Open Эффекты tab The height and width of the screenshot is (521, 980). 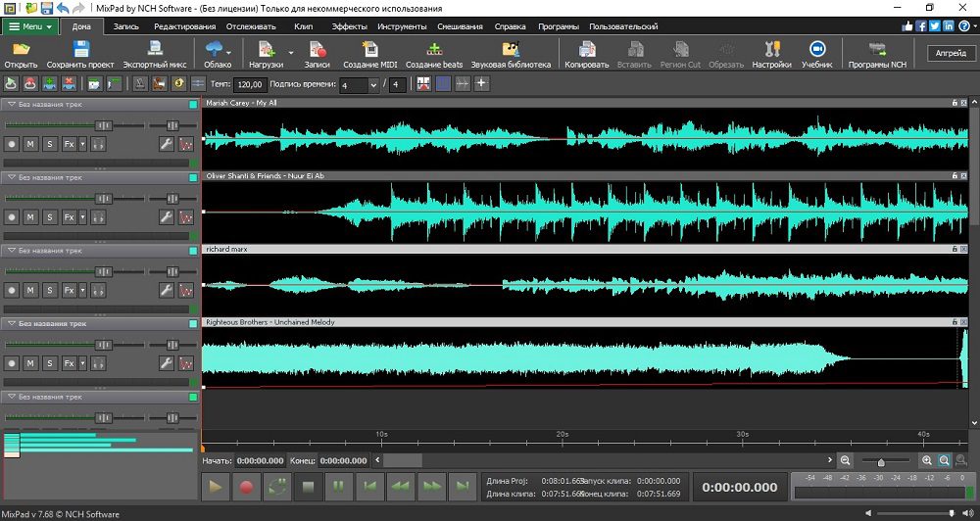(350, 26)
